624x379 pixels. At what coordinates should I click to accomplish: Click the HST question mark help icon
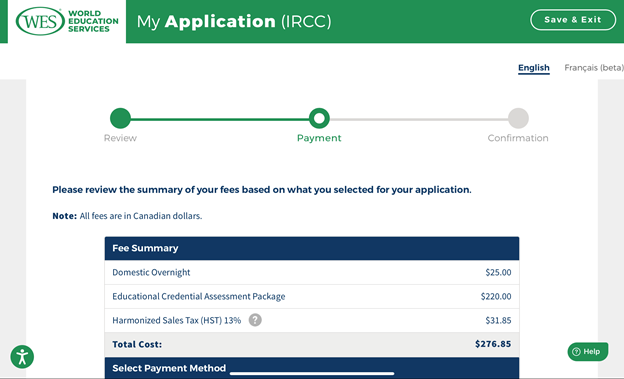click(x=255, y=320)
